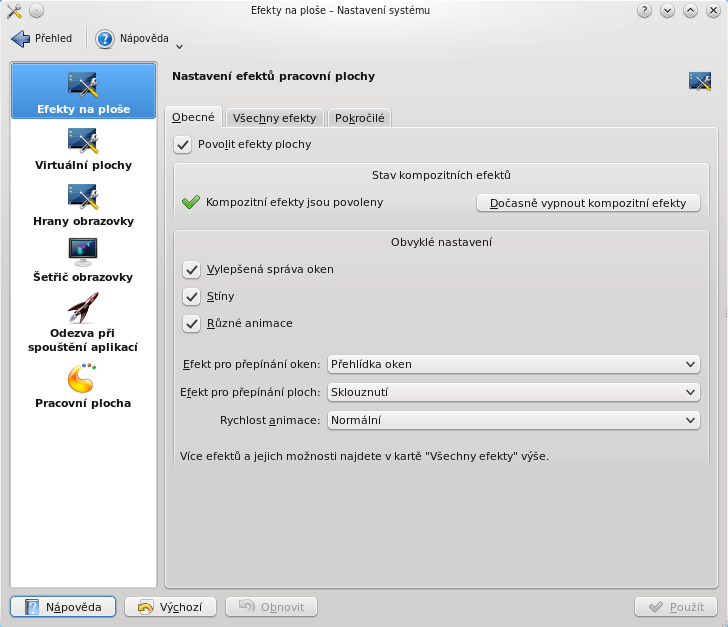The width and height of the screenshot is (728, 627).
Task: Click 'Stav kompozitních efektů' group title
Action: click(x=441, y=176)
